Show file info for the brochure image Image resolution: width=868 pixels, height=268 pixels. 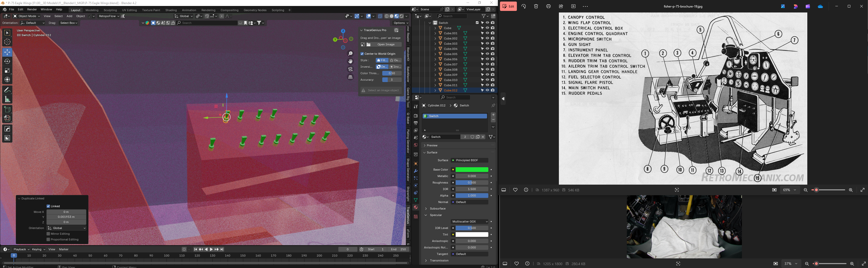tap(526, 190)
